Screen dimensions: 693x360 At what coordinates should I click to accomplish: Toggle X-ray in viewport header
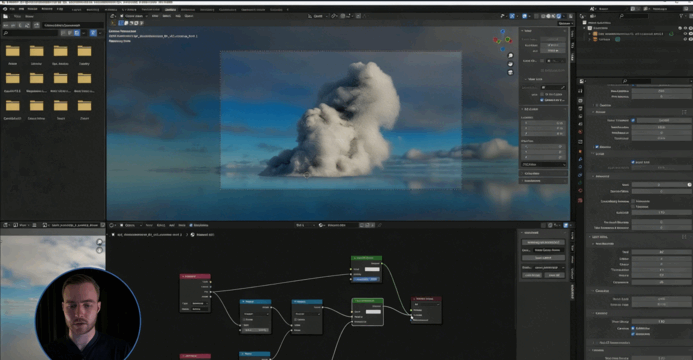pyautogui.click(x=537, y=16)
